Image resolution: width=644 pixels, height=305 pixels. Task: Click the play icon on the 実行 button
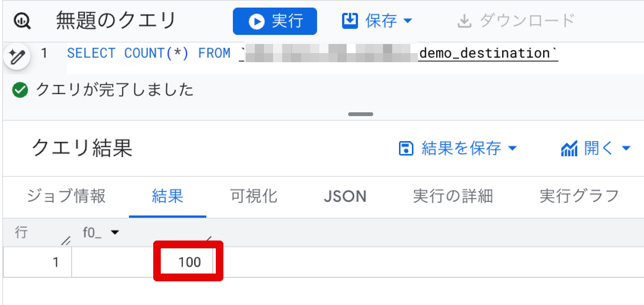tap(256, 21)
